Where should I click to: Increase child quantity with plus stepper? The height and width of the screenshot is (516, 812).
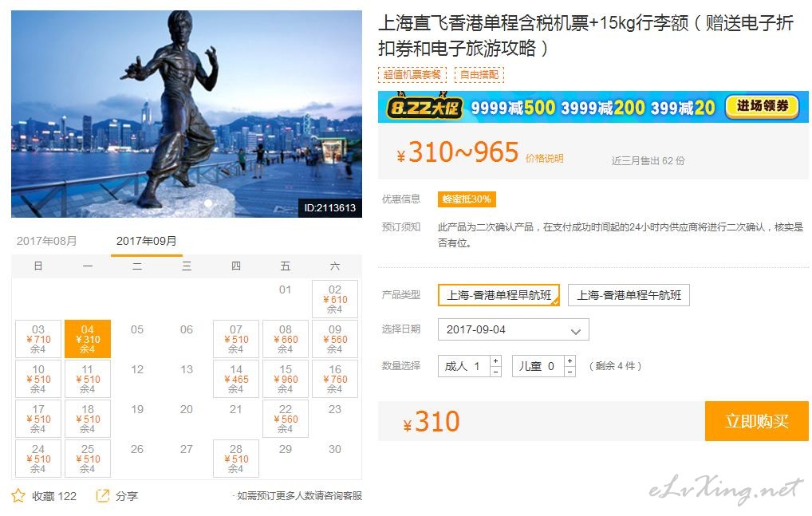point(570,360)
